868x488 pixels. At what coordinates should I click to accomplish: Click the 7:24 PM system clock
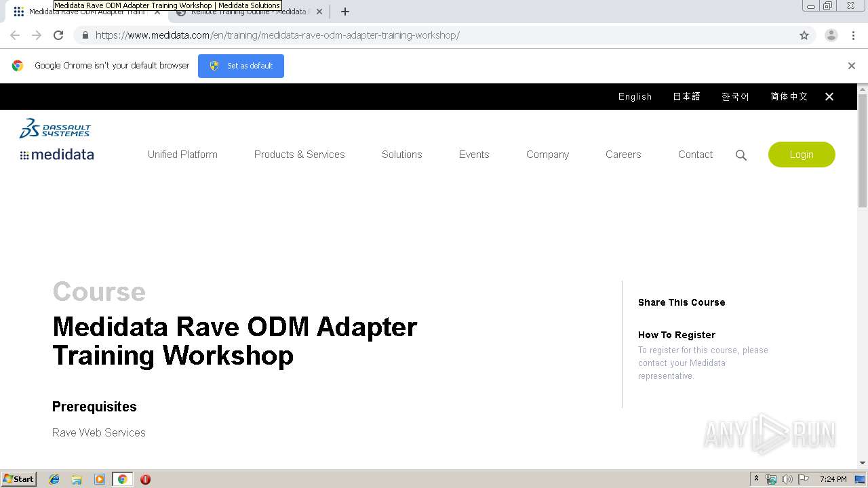coord(833,479)
